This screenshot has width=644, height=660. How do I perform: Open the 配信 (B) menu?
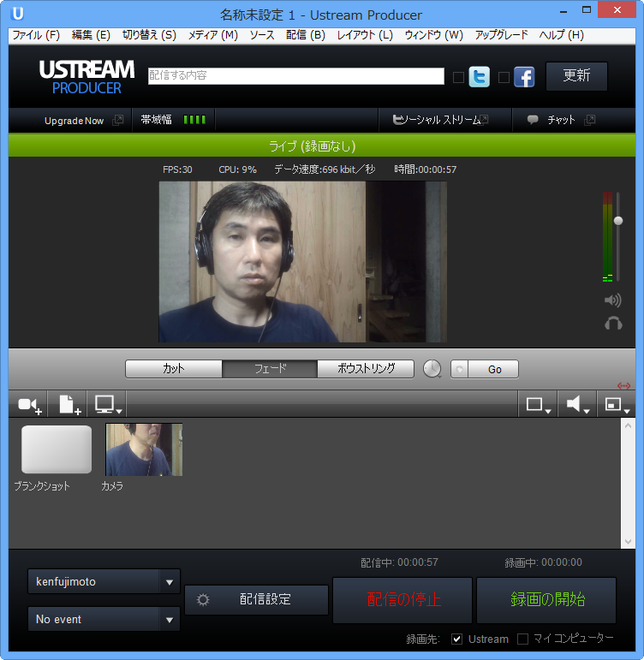tap(306, 35)
